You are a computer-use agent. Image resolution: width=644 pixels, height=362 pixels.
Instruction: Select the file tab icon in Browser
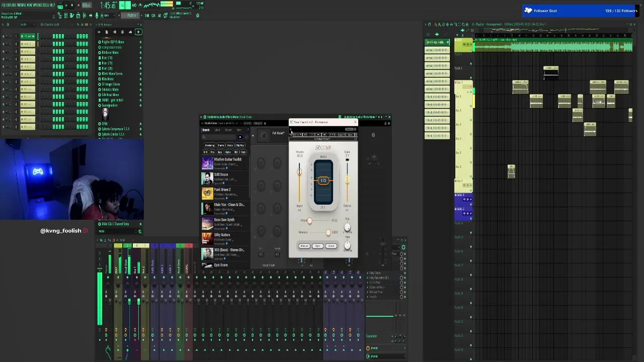[107, 32]
